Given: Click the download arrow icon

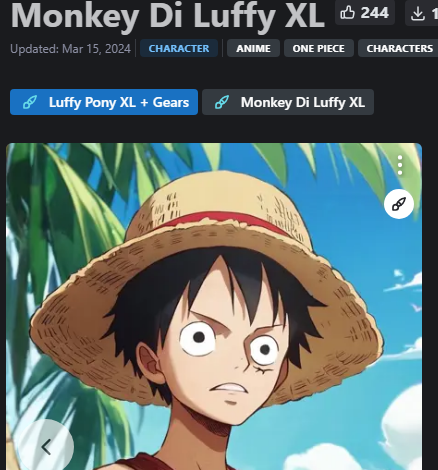Looking at the screenshot, I should 418,14.
